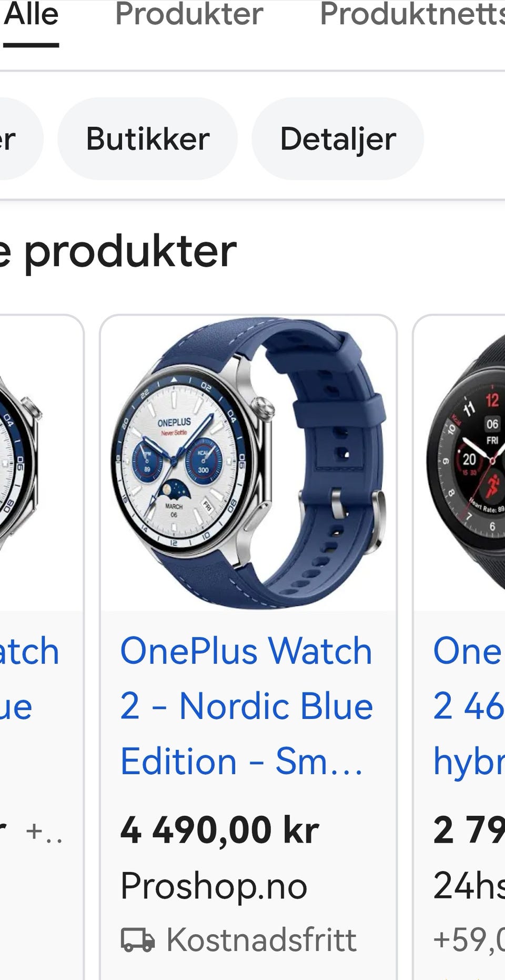505x980 pixels.
Task: Open the right card's cut-off product title
Action: click(x=469, y=706)
